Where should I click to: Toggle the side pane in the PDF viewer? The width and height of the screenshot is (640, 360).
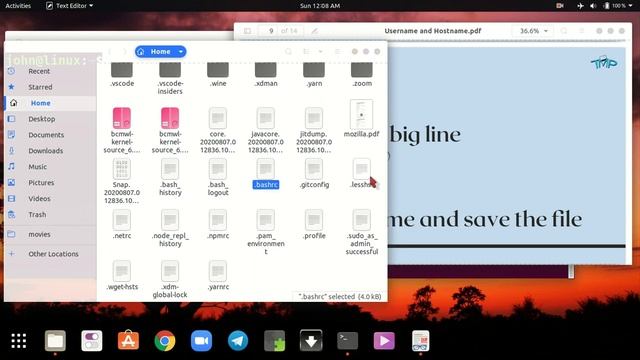click(x=247, y=31)
